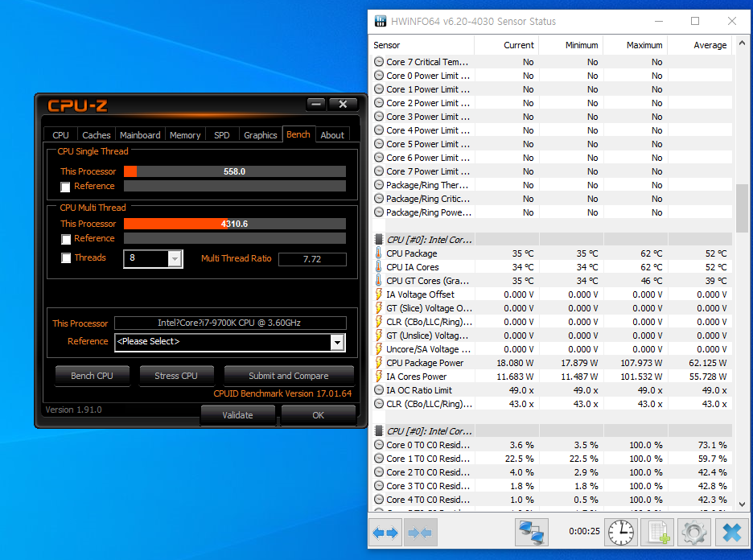Screen dimensions: 753x560
Task: Click the Core 0 T0 C0 Residency icon
Action: point(379,445)
